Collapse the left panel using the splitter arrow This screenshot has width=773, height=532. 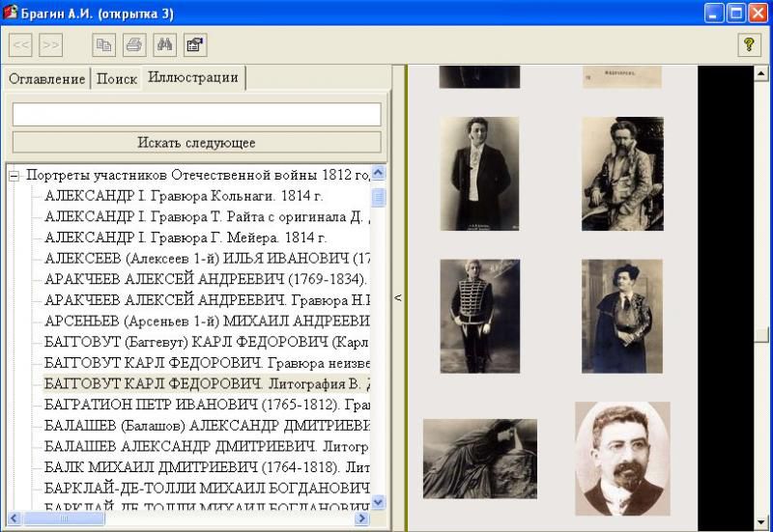click(397, 298)
